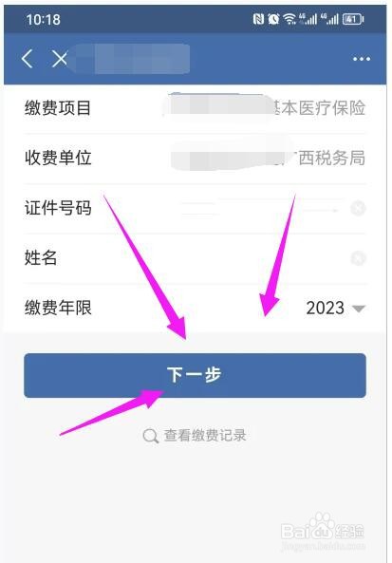Clear the 证件号码 field with its X icon
392x563 pixels.
(358, 208)
